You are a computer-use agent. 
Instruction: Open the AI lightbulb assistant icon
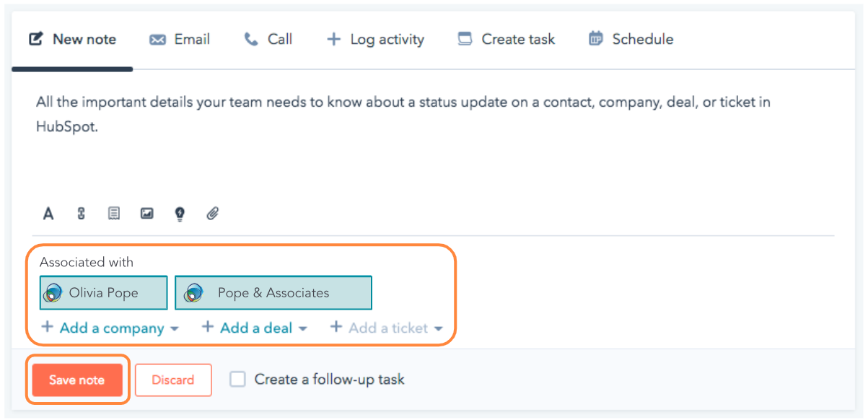click(179, 213)
